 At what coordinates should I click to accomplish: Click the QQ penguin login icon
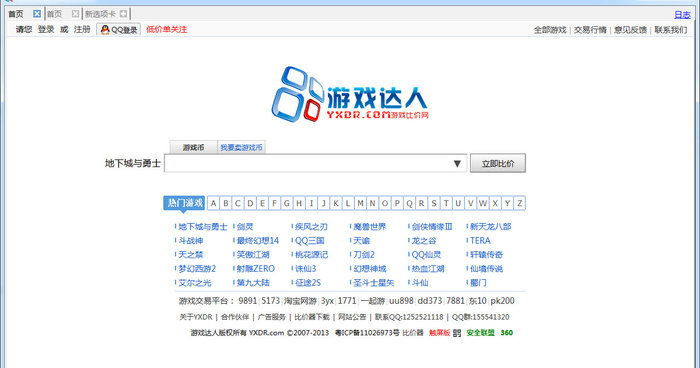coord(105,29)
